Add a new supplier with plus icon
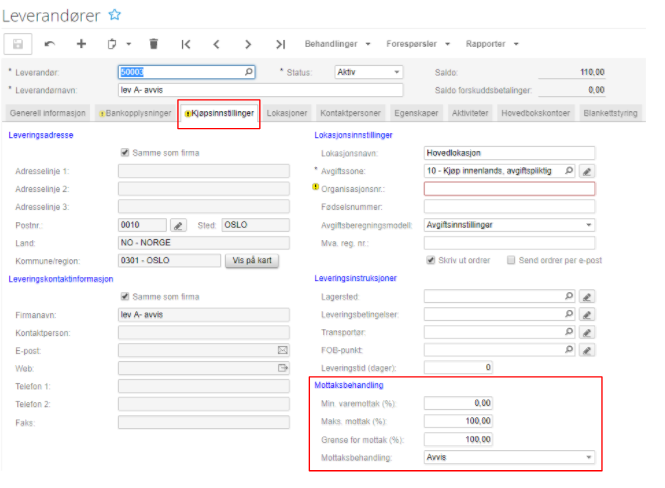The height and width of the screenshot is (488, 665). click(82, 44)
